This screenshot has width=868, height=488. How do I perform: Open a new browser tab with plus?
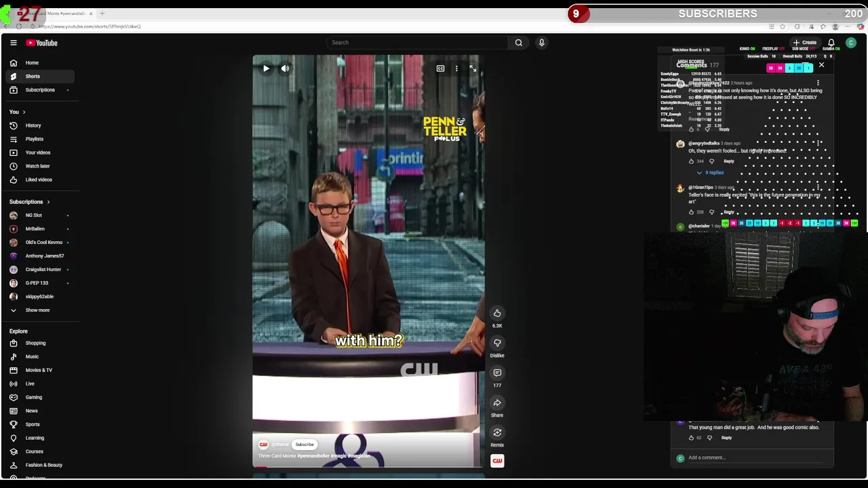(102, 14)
